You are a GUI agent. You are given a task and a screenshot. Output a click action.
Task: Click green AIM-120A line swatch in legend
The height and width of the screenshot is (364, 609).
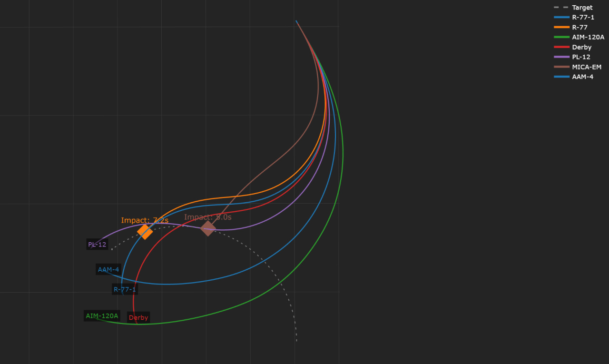click(561, 37)
